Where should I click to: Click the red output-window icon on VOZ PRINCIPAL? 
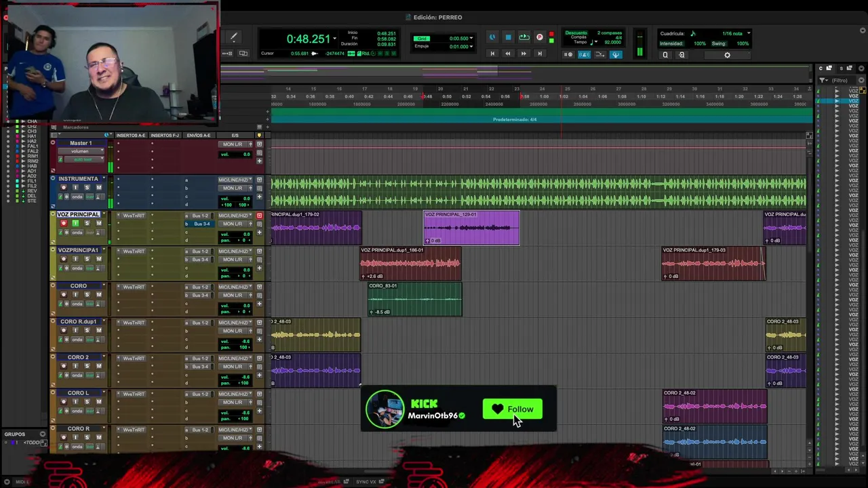point(259,216)
